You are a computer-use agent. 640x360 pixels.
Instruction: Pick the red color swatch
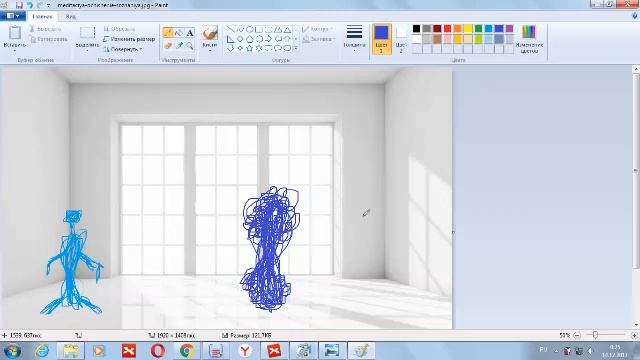[447, 29]
